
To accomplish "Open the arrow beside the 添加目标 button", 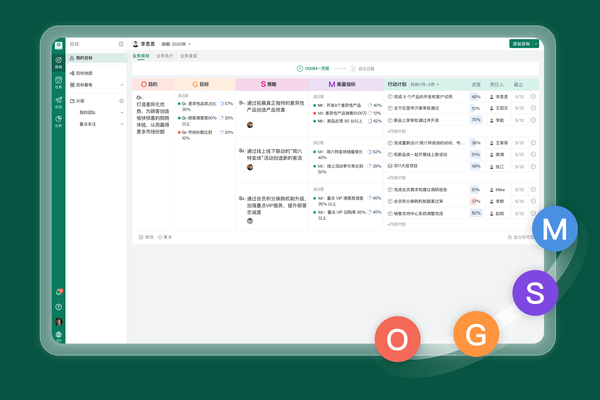I will tap(536, 44).
